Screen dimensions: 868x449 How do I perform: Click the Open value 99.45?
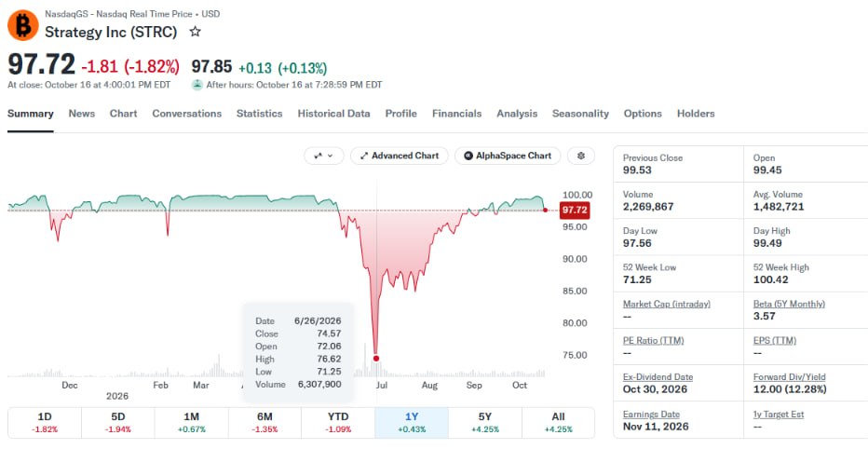(767, 170)
